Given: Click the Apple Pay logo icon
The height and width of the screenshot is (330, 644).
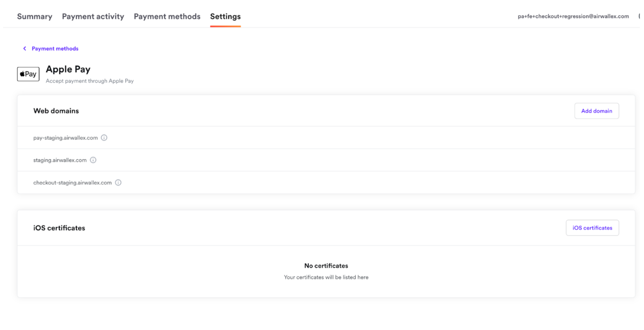Looking at the screenshot, I should tap(28, 74).
